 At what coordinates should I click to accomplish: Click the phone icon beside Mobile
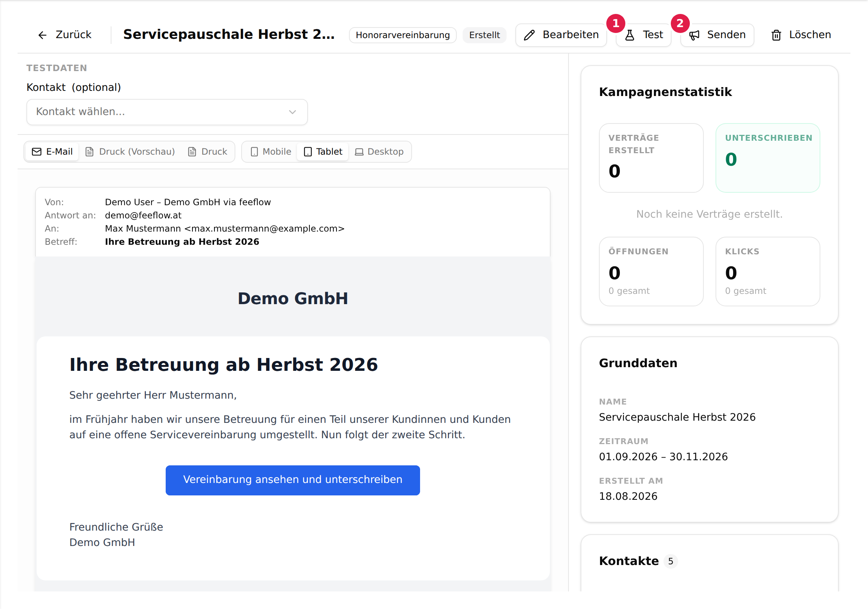pyautogui.click(x=254, y=152)
